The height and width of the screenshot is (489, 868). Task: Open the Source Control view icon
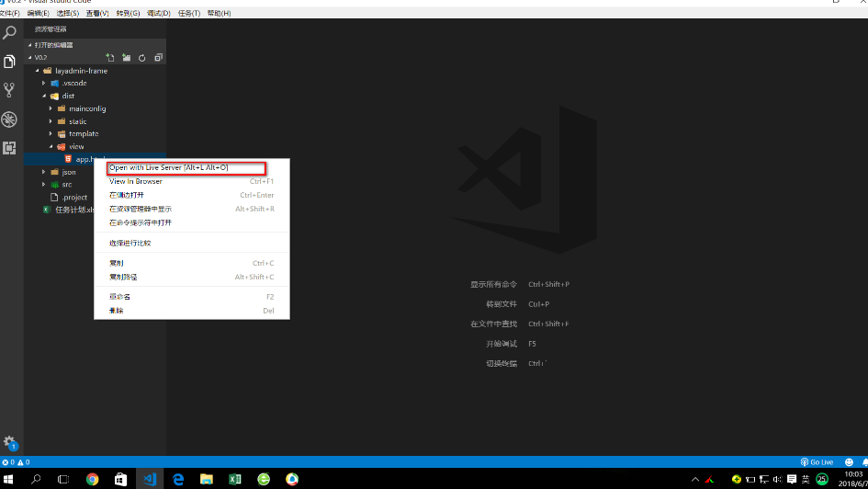pyautogui.click(x=10, y=90)
